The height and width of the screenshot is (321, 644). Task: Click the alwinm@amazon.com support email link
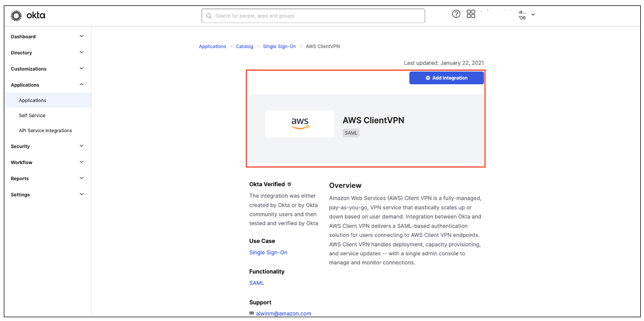tap(284, 313)
